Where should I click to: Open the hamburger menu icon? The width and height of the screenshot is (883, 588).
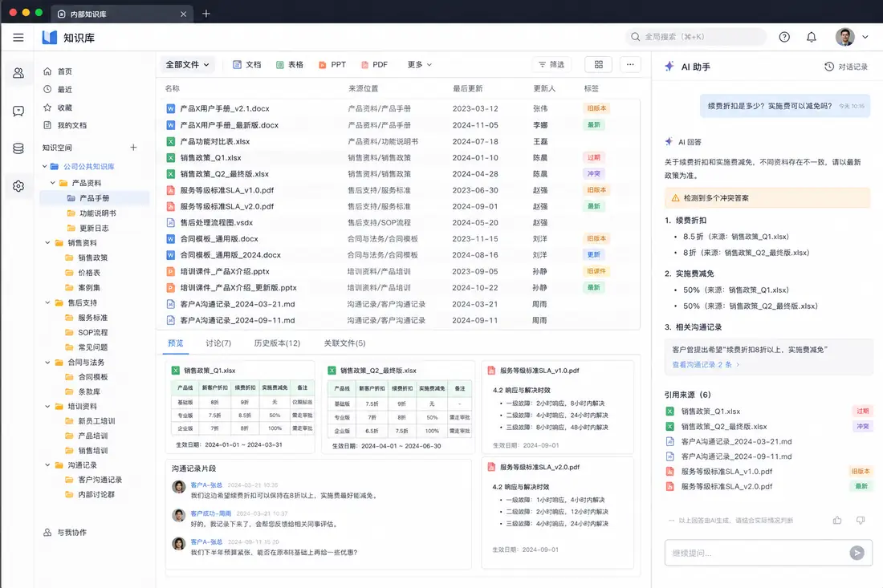pyautogui.click(x=18, y=38)
